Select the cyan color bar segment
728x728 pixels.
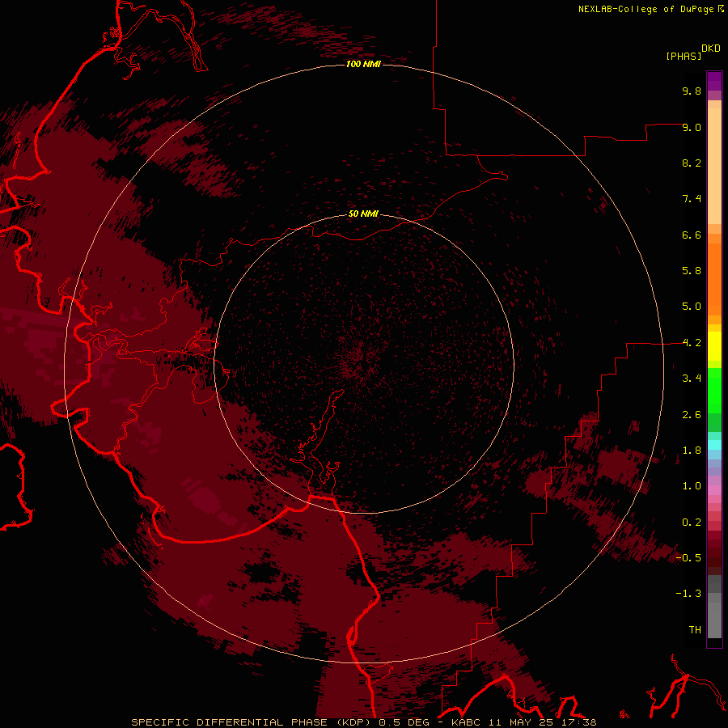click(714, 445)
